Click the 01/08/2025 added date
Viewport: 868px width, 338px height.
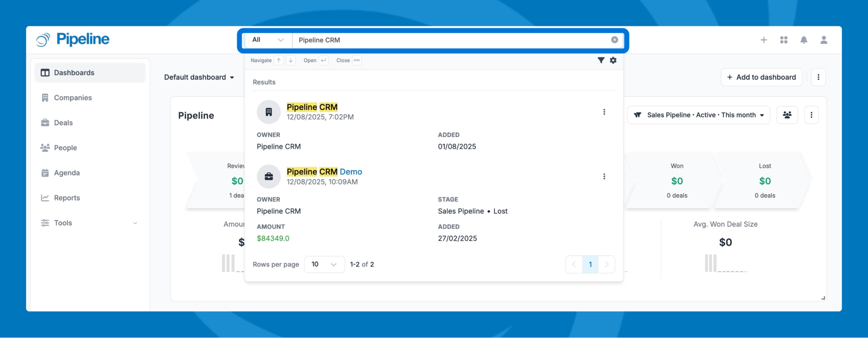tap(457, 147)
